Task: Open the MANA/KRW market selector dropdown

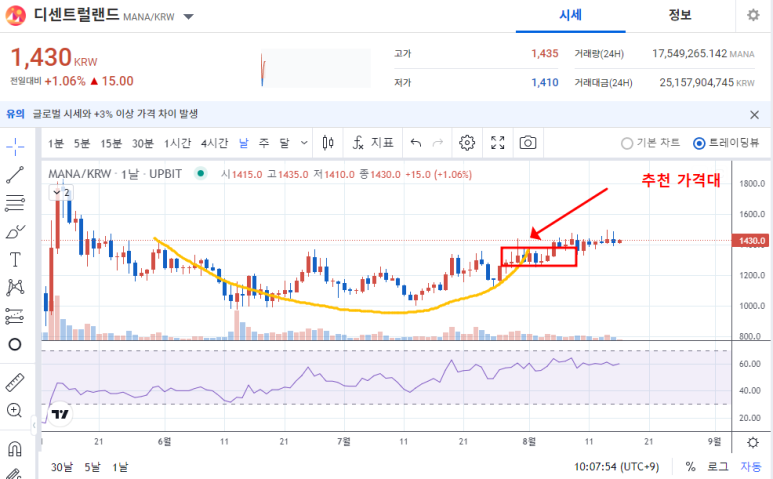Action: 188,16
